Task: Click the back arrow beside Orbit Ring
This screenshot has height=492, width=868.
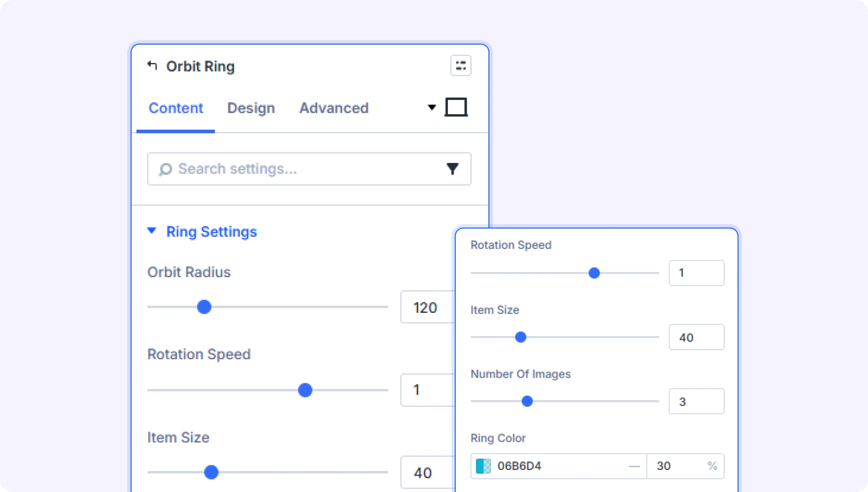Action: click(152, 66)
